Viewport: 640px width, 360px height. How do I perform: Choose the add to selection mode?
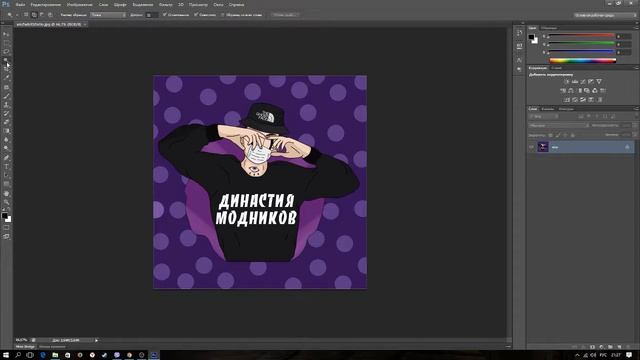pos(34,15)
